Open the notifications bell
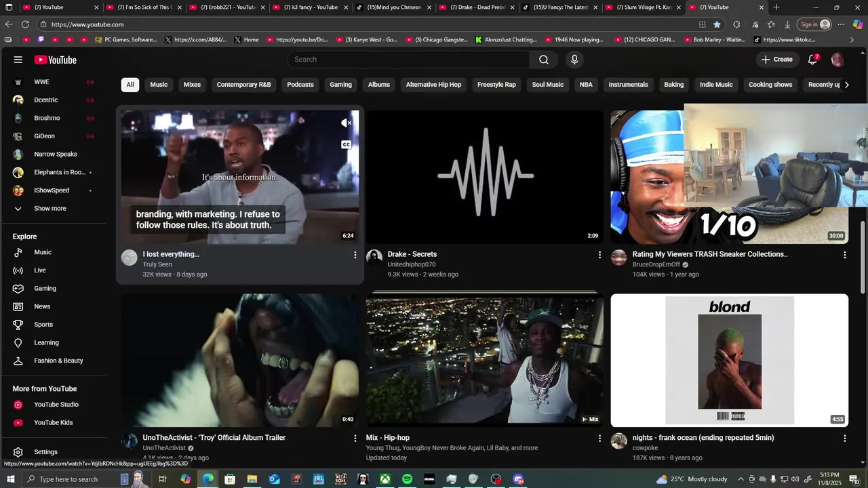Image resolution: width=868 pixels, height=488 pixels. 812,60
